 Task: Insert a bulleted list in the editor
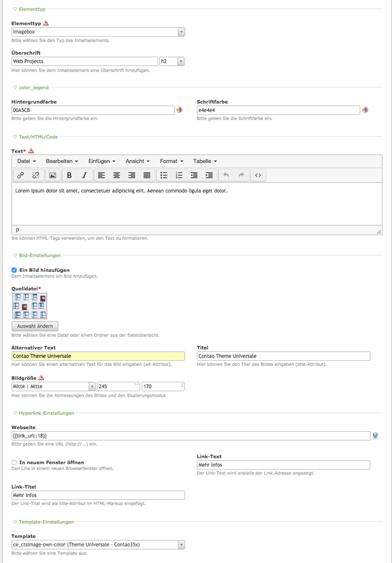(x=164, y=175)
